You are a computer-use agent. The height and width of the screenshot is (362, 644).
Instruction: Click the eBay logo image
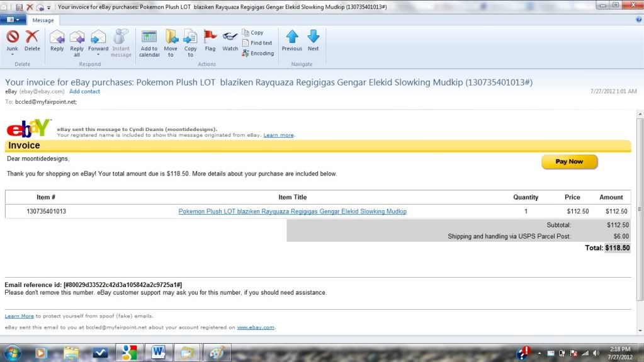(29, 128)
